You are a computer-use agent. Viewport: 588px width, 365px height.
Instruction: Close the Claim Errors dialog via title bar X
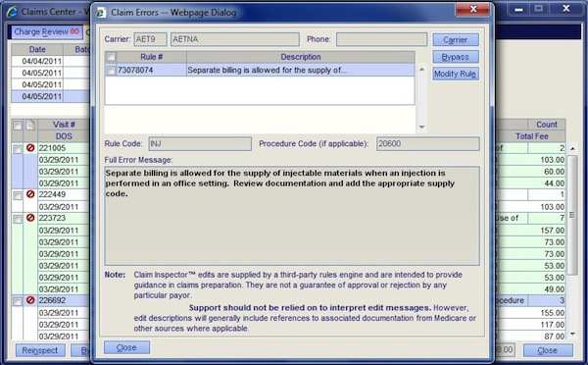pos(473,10)
